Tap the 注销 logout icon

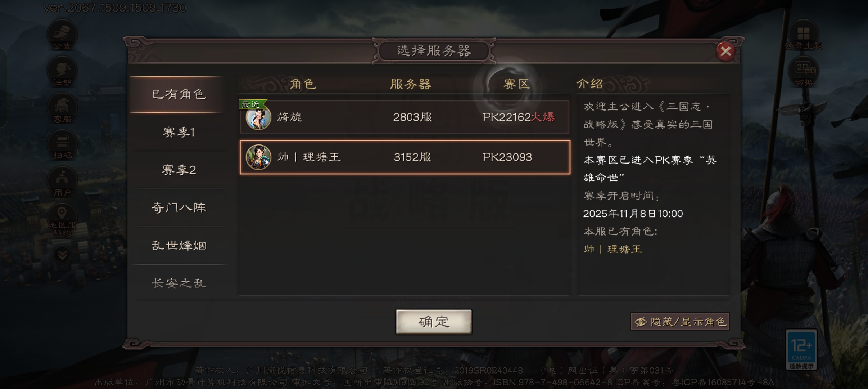(62, 72)
